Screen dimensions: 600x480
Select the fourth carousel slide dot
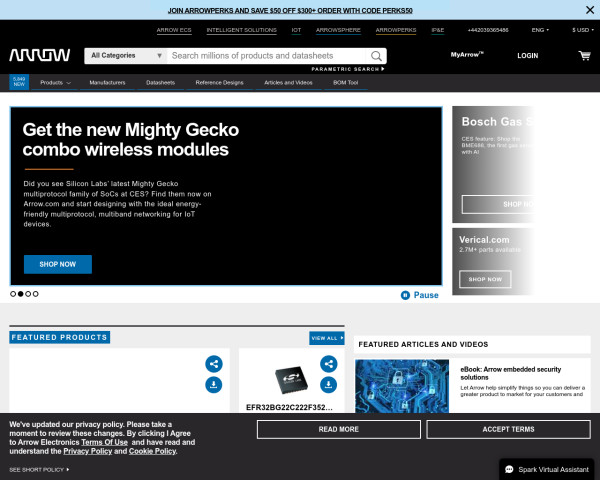click(x=36, y=294)
